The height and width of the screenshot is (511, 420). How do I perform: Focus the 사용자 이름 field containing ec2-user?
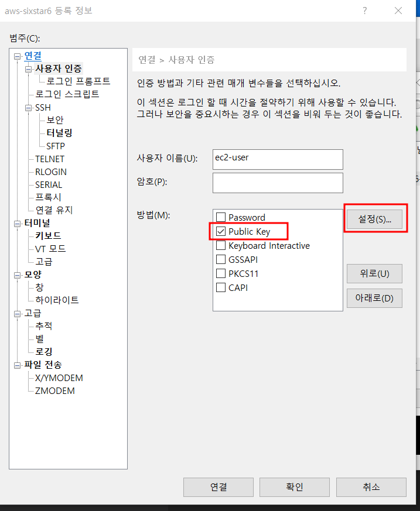click(x=278, y=159)
